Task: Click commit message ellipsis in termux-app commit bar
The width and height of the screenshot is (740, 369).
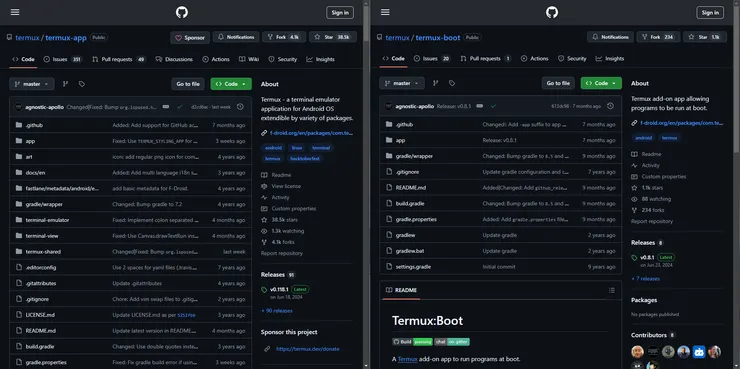Action: 166,107
